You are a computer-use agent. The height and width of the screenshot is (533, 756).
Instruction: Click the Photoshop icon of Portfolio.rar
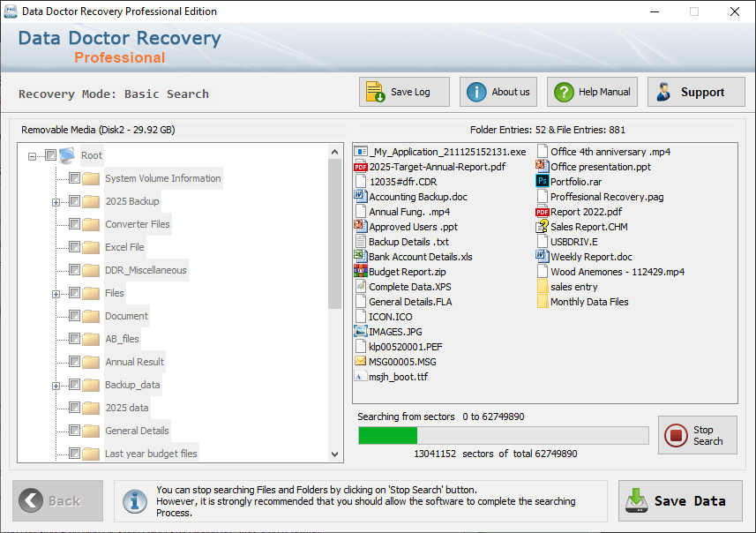coord(542,182)
